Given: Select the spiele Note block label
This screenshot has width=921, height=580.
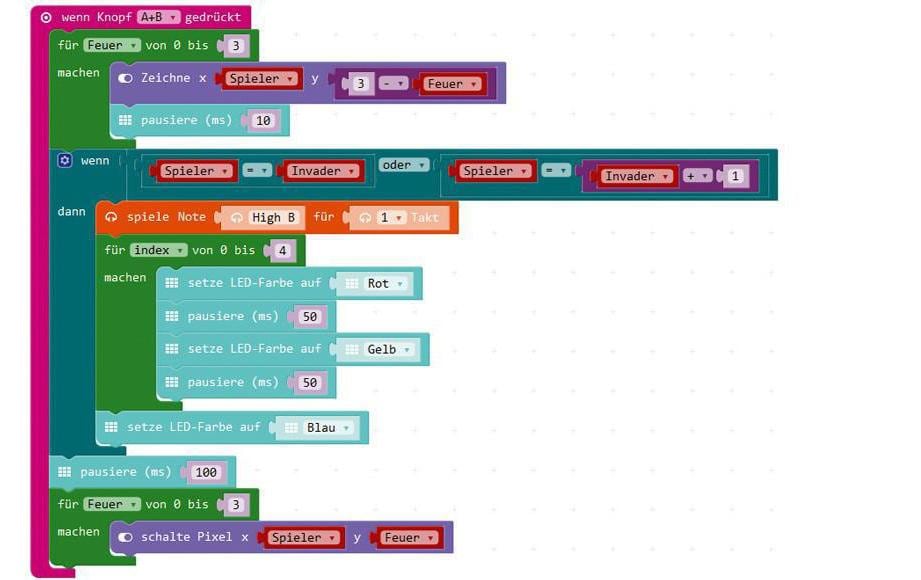Looking at the screenshot, I should 166,217.
